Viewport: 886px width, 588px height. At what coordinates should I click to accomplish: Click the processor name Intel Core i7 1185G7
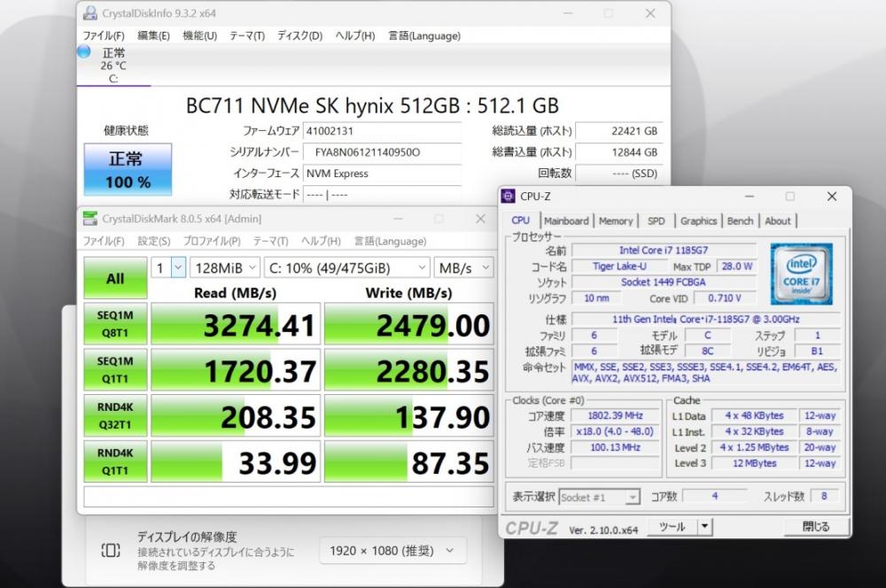click(x=664, y=251)
